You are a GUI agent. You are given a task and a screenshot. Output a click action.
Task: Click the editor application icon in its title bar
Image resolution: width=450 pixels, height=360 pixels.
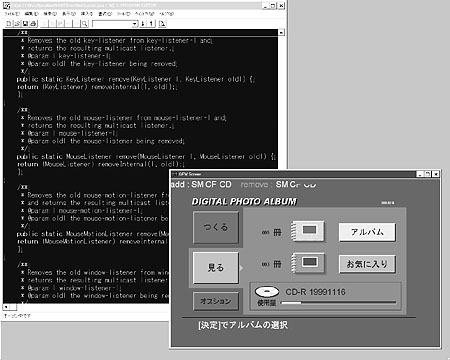pyautogui.click(x=6, y=5)
